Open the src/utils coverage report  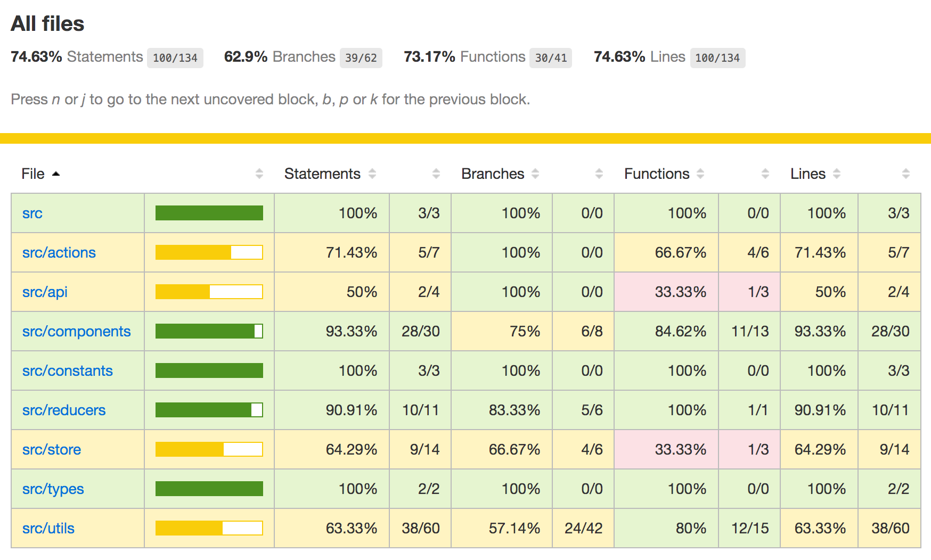click(48, 528)
